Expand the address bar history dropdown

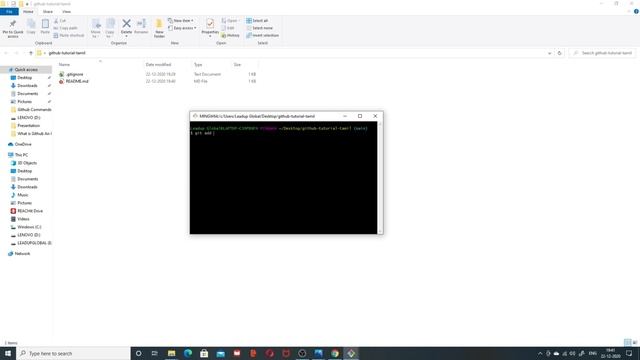(549, 53)
